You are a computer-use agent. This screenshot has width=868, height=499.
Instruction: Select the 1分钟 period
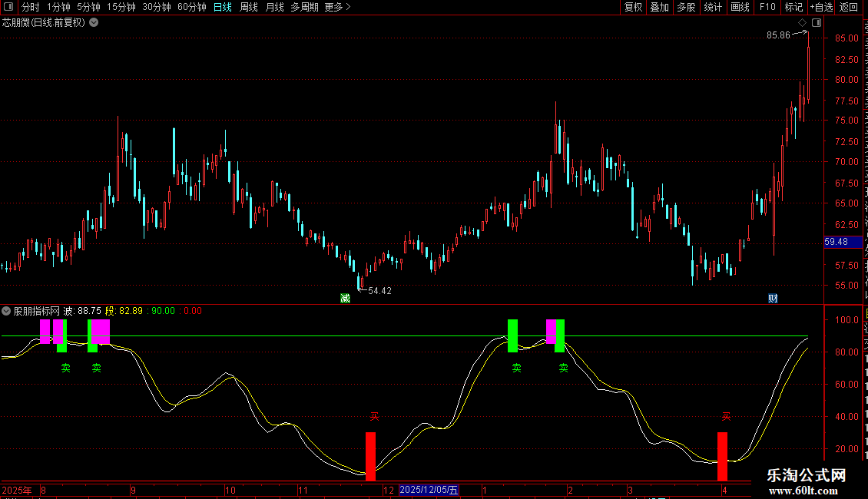[58, 7]
